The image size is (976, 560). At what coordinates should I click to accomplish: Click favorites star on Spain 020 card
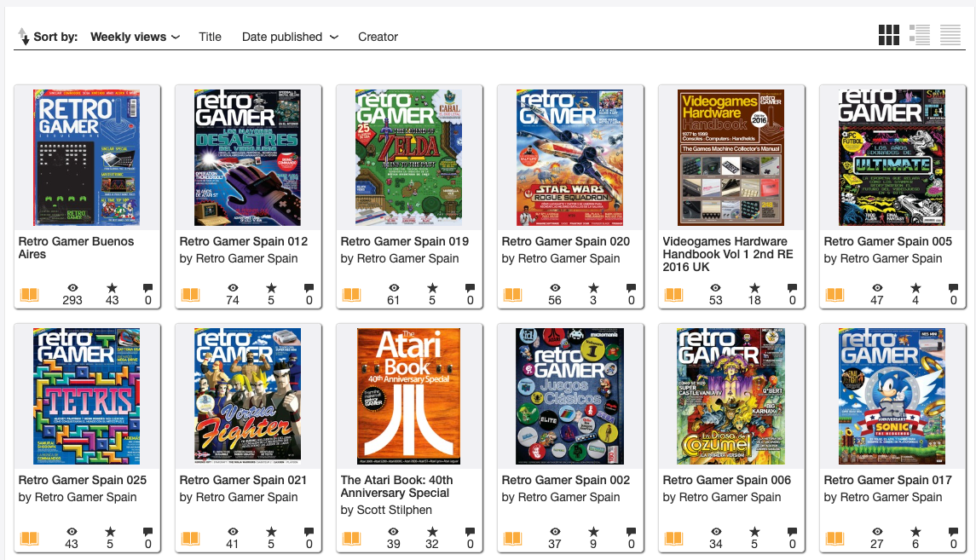point(594,287)
